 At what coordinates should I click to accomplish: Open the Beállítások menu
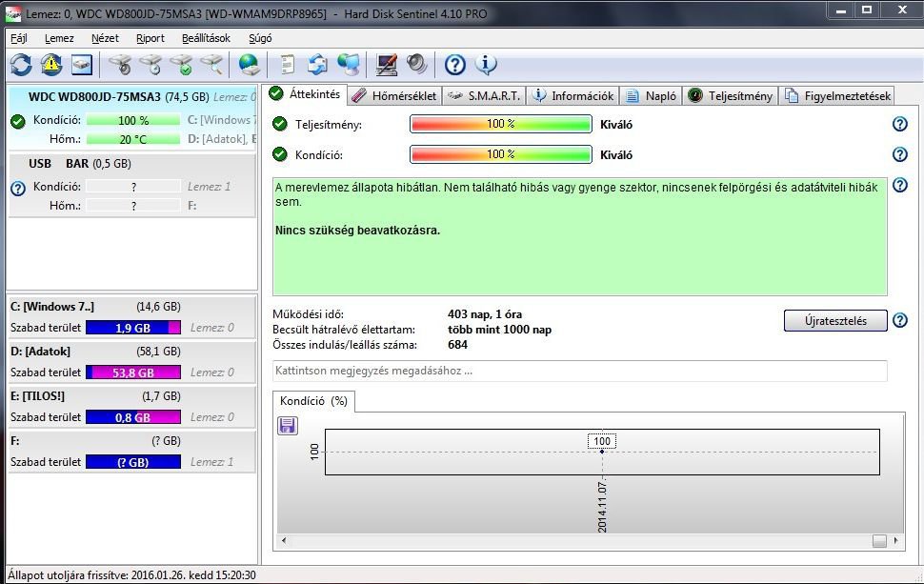point(206,38)
